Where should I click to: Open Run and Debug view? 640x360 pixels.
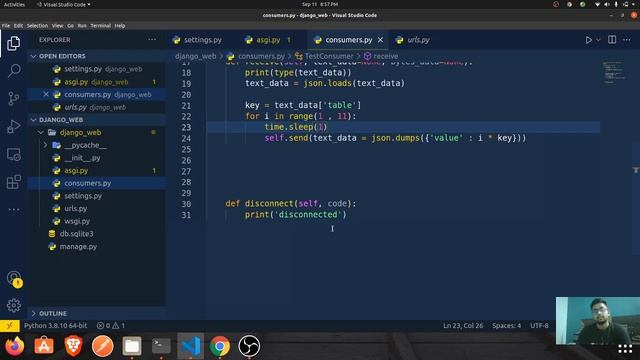click(13, 127)
